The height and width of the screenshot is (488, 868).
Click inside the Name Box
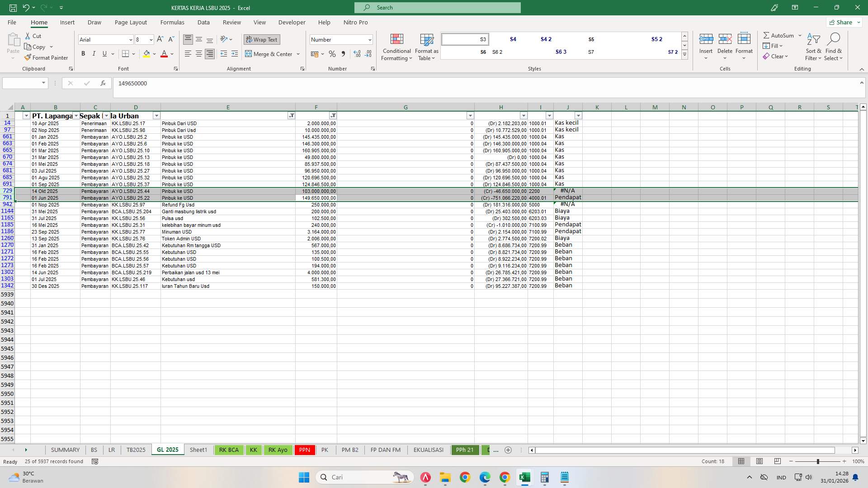22,83
